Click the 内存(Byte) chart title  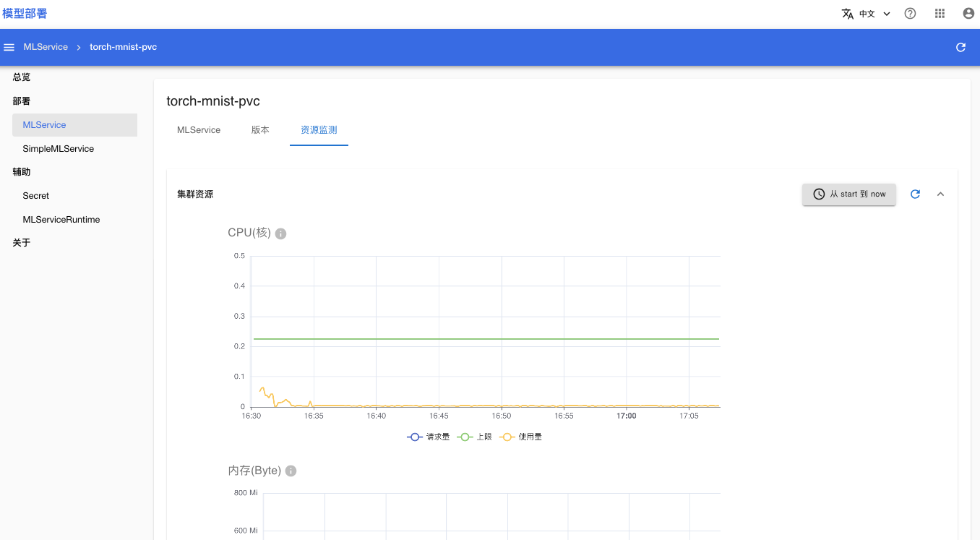pos(254,471)
